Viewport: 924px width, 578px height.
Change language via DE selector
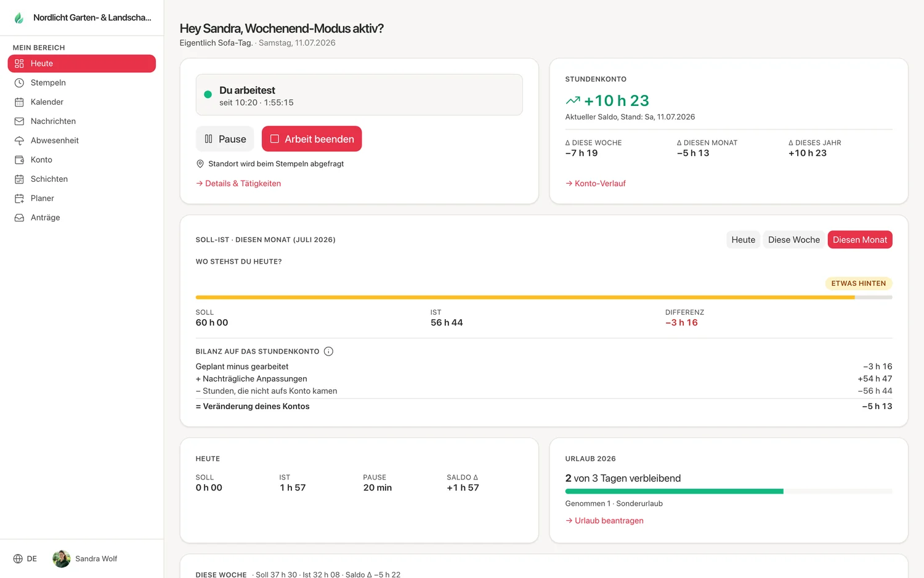click(25, 559)
